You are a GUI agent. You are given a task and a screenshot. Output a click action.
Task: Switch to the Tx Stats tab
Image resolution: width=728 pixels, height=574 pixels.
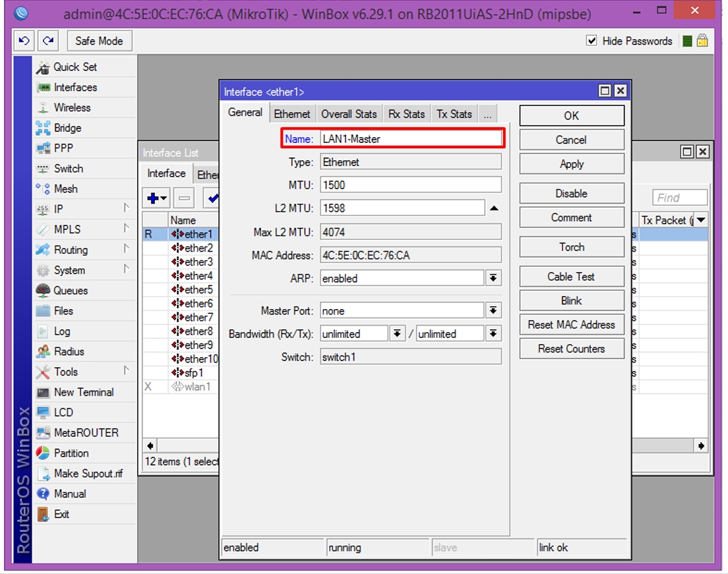point(454,114)
